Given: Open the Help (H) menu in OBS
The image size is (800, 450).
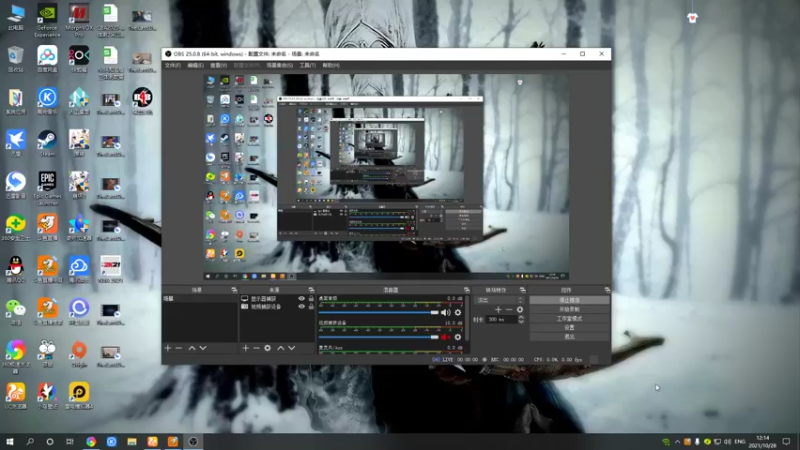Looking at the screenshot, I should click(x=331, y=65).
